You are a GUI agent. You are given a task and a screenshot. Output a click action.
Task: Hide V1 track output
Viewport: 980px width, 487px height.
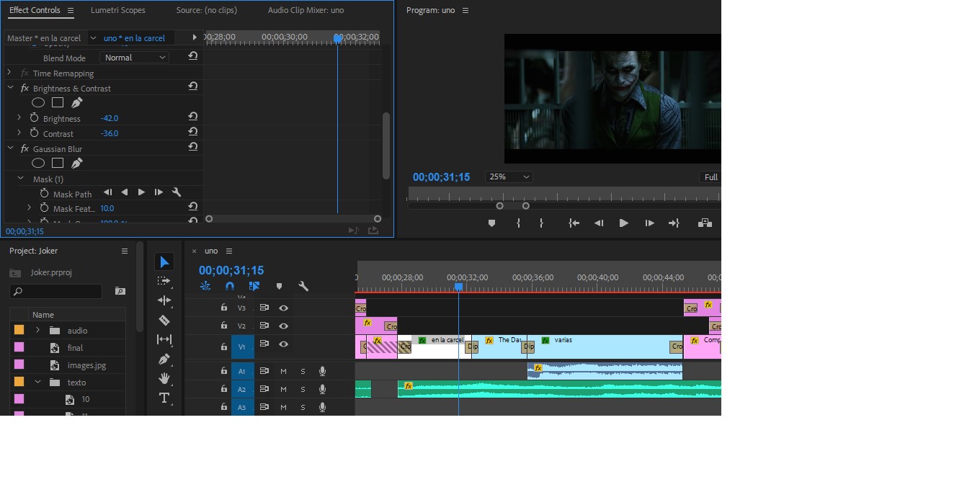click(x=283, y=344)
